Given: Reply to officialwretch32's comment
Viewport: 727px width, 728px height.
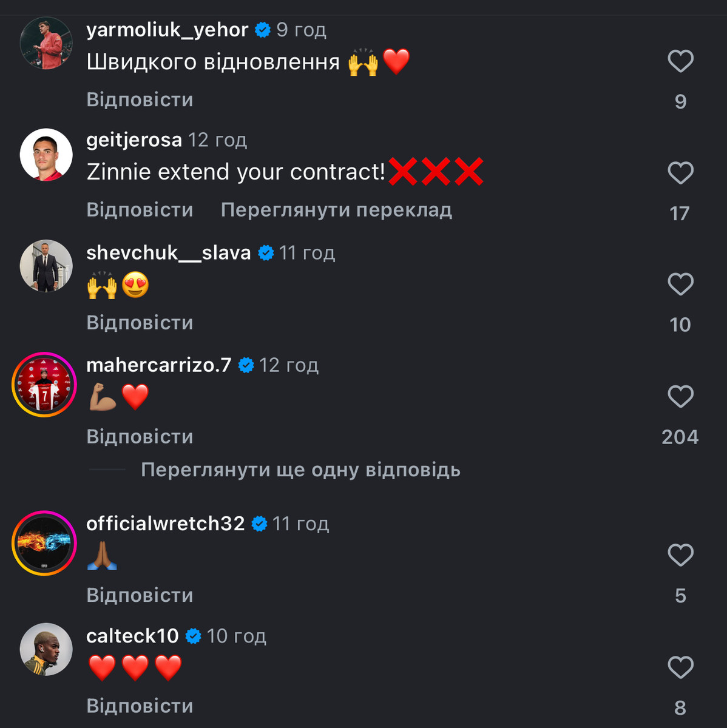Looking at the screenshot, I should 140,595.
